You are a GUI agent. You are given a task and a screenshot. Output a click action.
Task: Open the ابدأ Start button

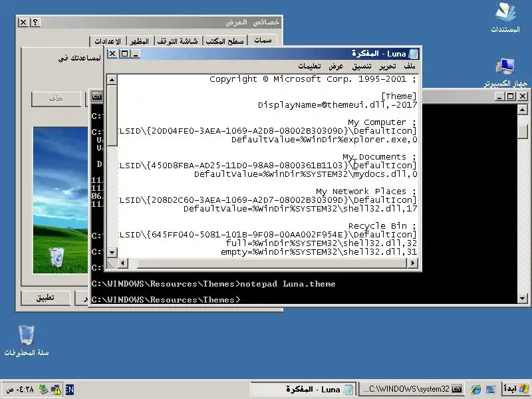[515, 389]
